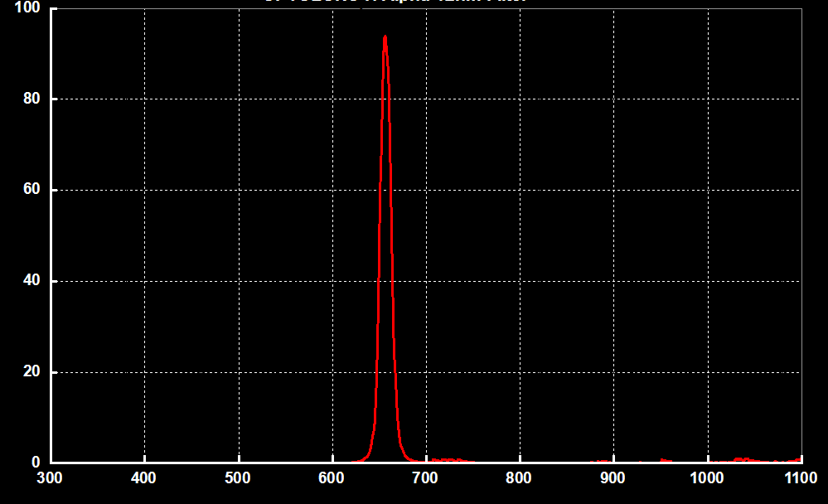Click the 0 label on the vertical axis
This screenshot has height=504, width=828.
point(36,463)
